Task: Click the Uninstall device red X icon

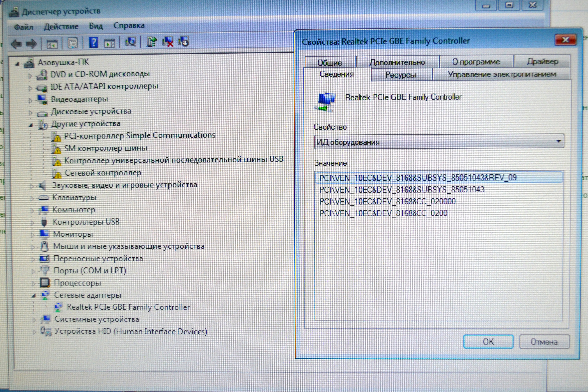Action: pyautogui.click(x=168, y=42)
